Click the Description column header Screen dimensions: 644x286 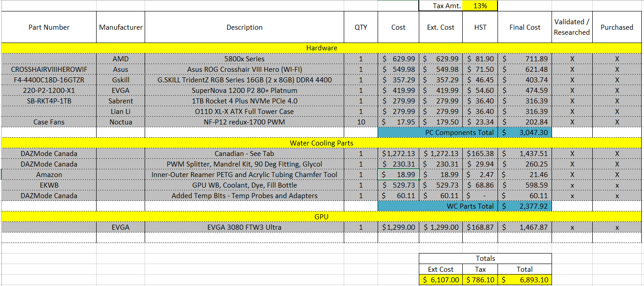[x=244, y=27]
